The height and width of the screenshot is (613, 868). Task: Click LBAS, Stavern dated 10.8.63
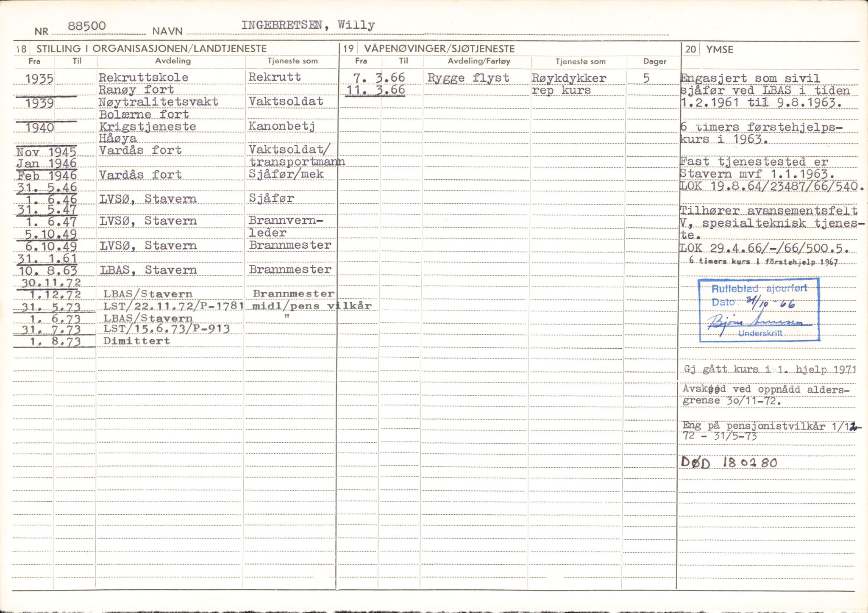click(x=148, y=269)
